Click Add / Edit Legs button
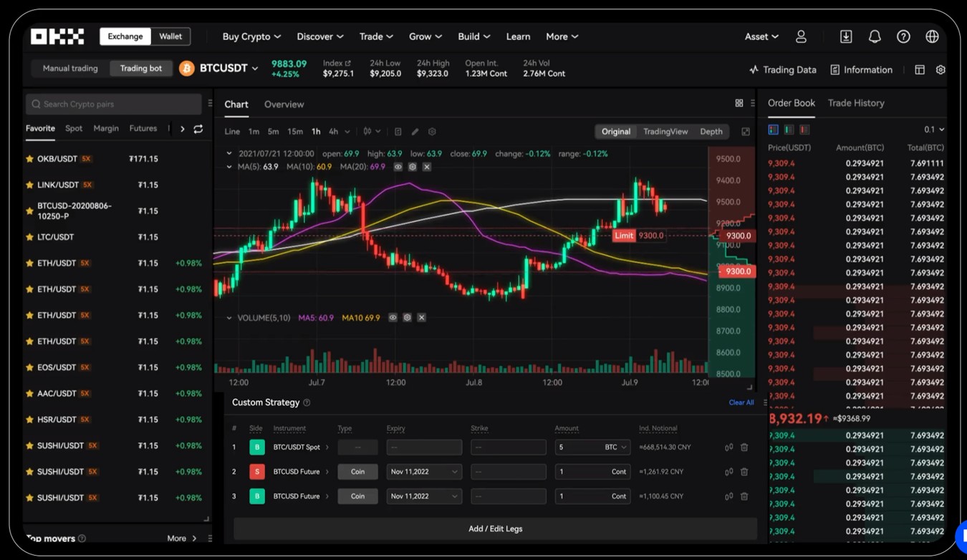Screen dimensions: 967x560 (x=495, y=528)
